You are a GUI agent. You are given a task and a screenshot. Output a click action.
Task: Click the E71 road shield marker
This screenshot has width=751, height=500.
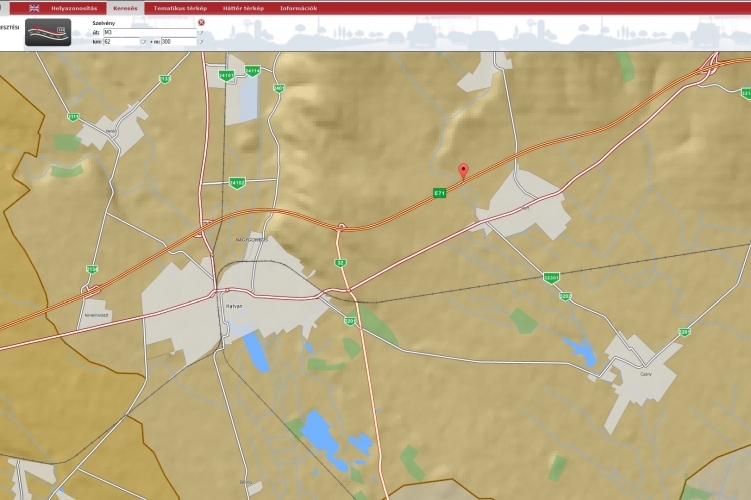coord(439,192)
